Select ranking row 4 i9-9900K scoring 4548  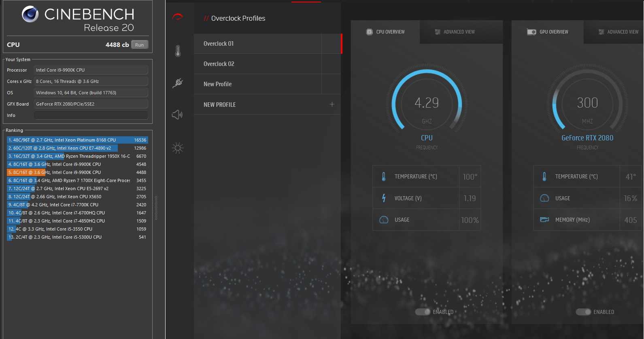pyautogui.click(x=77, y=164)
